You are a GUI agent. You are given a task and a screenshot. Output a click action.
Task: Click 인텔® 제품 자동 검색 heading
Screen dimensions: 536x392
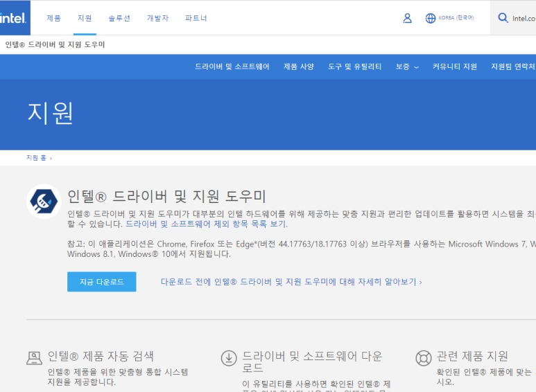101,356
